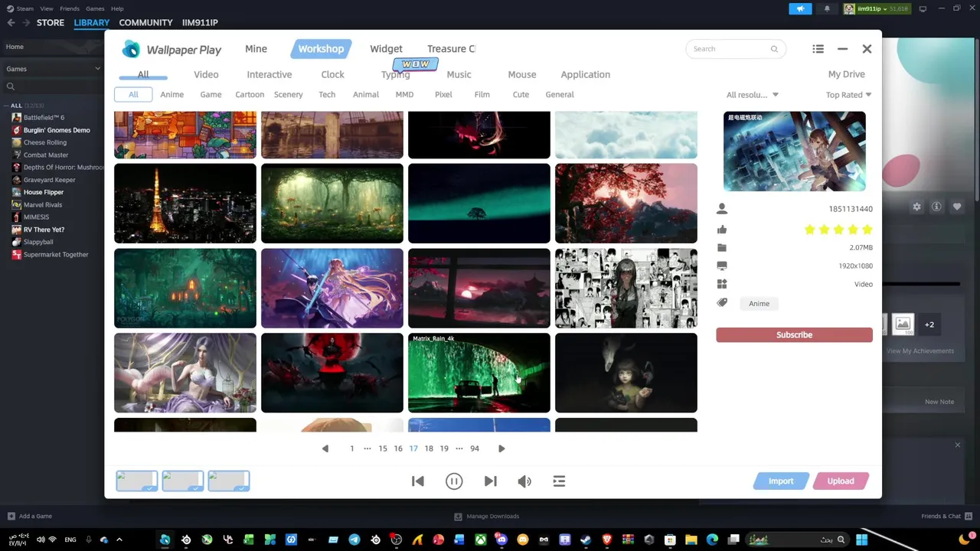Click Steam game info icon
Screen dimensions: 980x551
(x=936, y=207)
